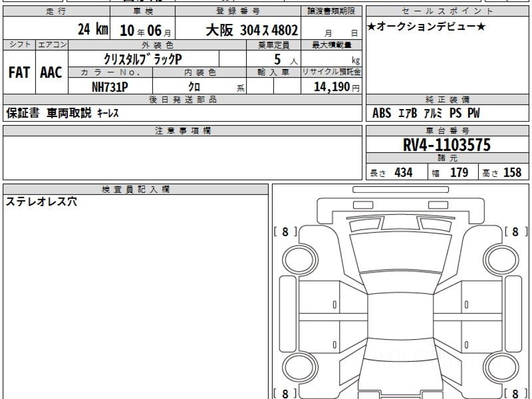Click the inspector note "ステレオレス穴"
This screenshot has height=399, width=532.
41,202
